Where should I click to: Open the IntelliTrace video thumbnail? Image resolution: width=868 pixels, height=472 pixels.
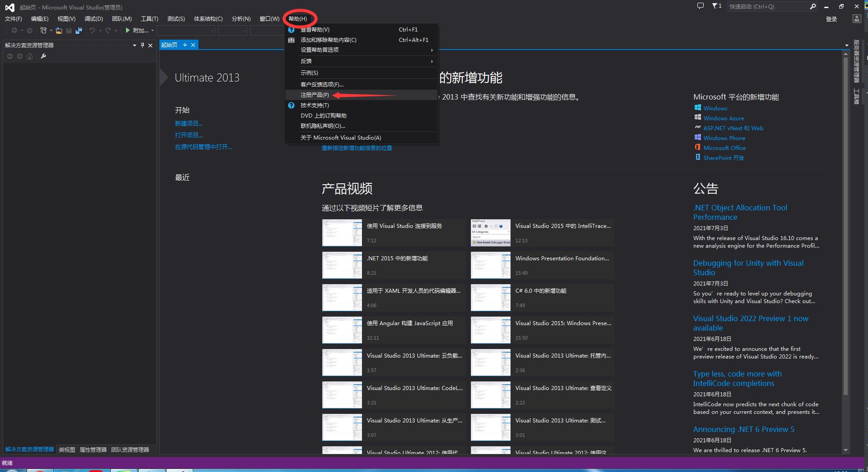click(491, 233)
